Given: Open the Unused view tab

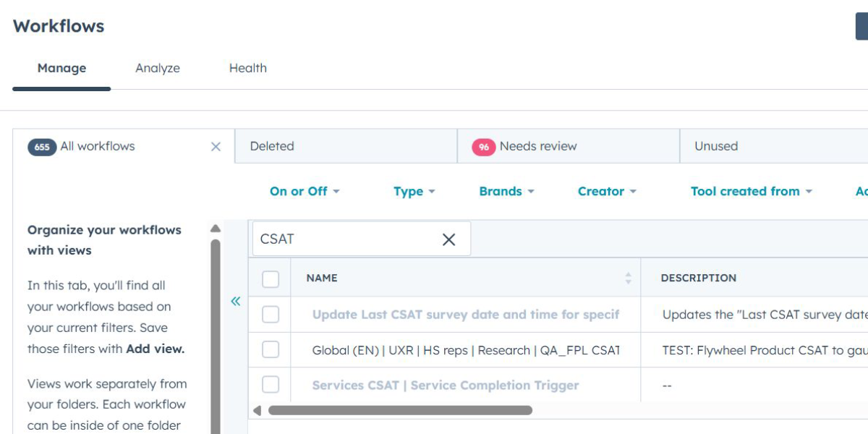Looking at the screenshot, I should click(x=774, y=146).
